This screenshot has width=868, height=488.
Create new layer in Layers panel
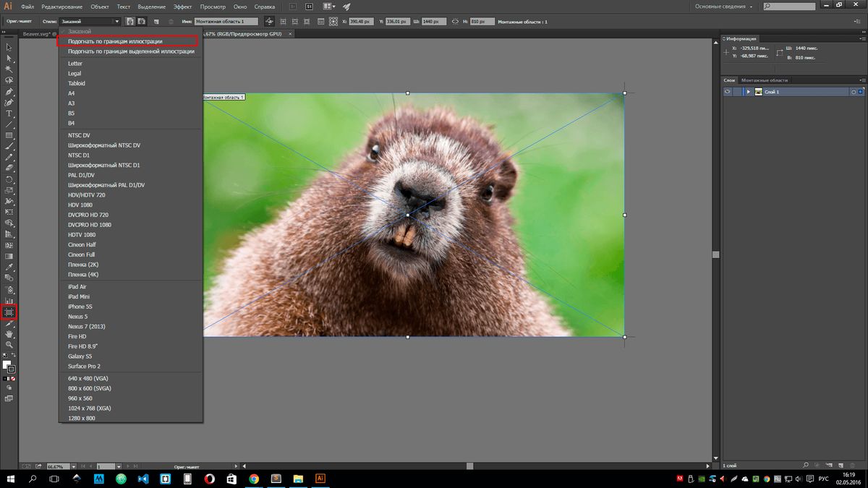tap(842, 465)
